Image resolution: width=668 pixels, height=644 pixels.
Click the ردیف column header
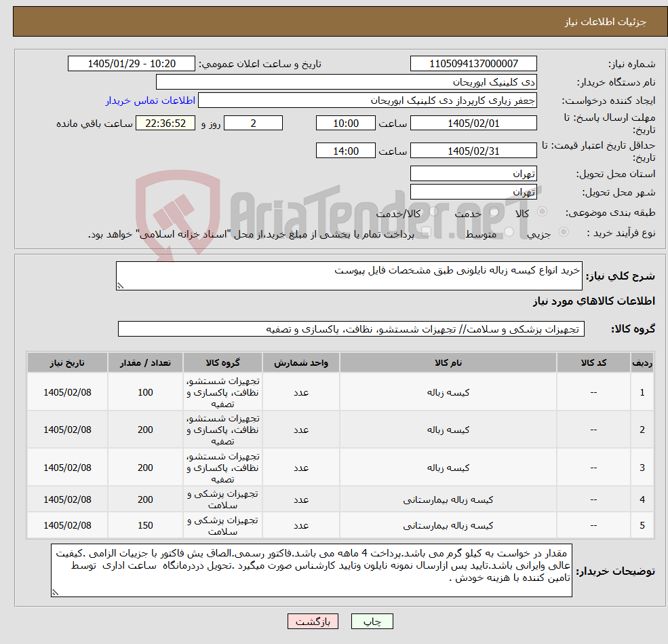pyautogui.click(x=642, y=362)
